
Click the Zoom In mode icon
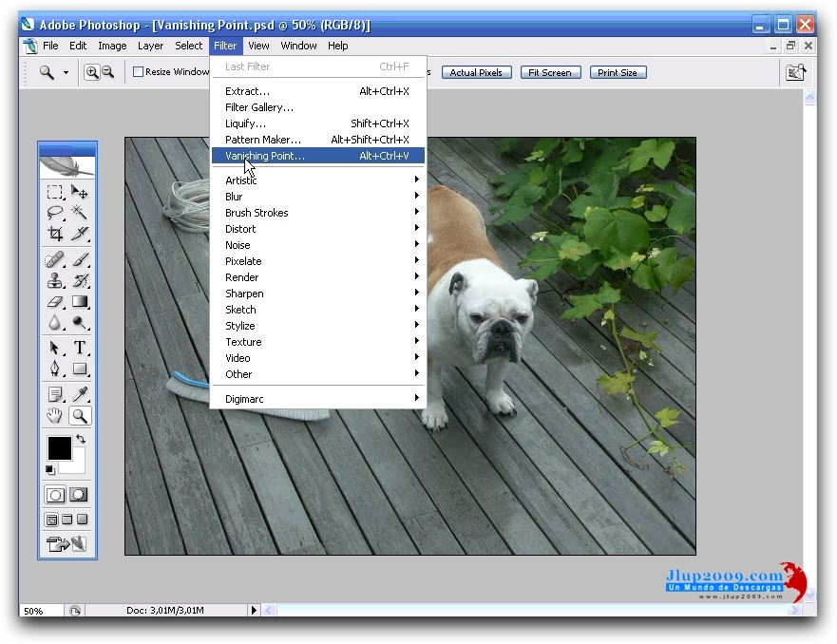click(x=92, y=72)
